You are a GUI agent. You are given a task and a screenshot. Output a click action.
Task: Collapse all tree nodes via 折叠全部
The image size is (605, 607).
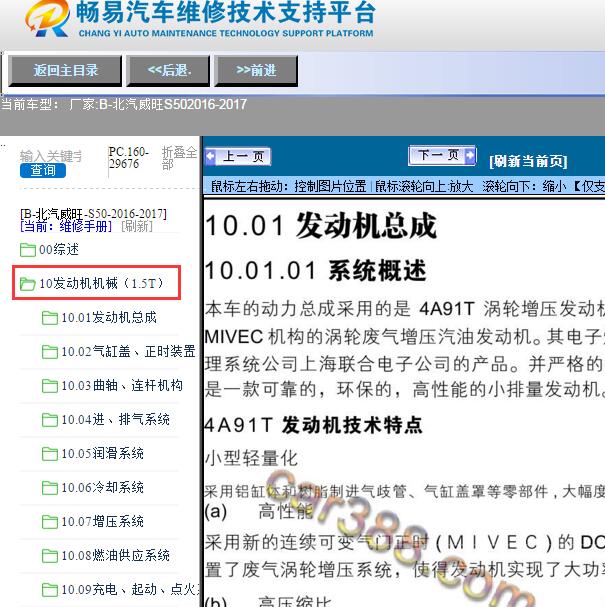(179, 158)
